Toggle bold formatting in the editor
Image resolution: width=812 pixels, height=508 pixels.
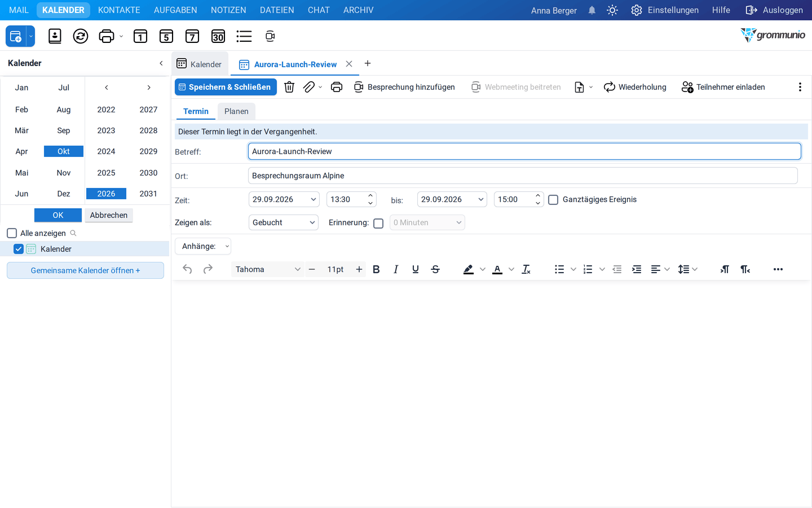376,269
